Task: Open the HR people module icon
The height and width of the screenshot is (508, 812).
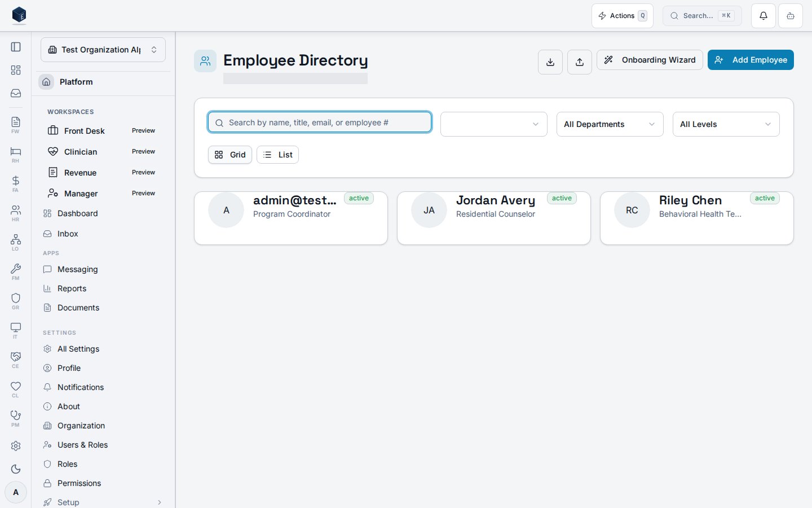Action: (16, 213)
